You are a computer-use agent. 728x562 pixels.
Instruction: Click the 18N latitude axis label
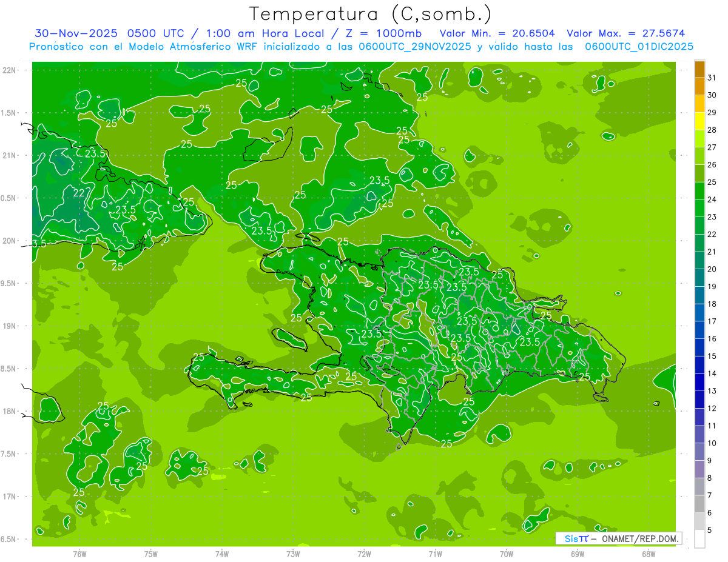coord(9,412)
